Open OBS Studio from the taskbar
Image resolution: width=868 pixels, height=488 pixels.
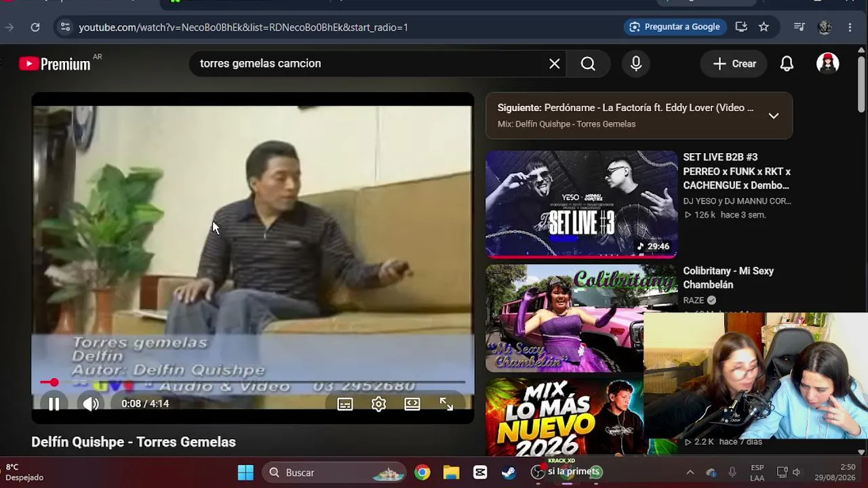(538, 472)
